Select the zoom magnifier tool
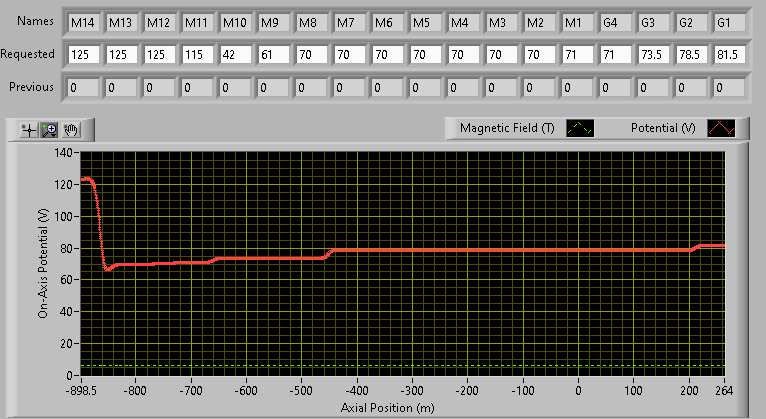 (50, 130)
